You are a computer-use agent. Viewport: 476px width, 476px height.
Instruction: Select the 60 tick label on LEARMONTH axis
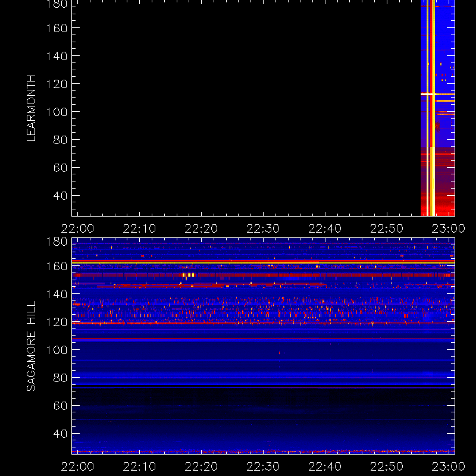click(x=60, y=168)
